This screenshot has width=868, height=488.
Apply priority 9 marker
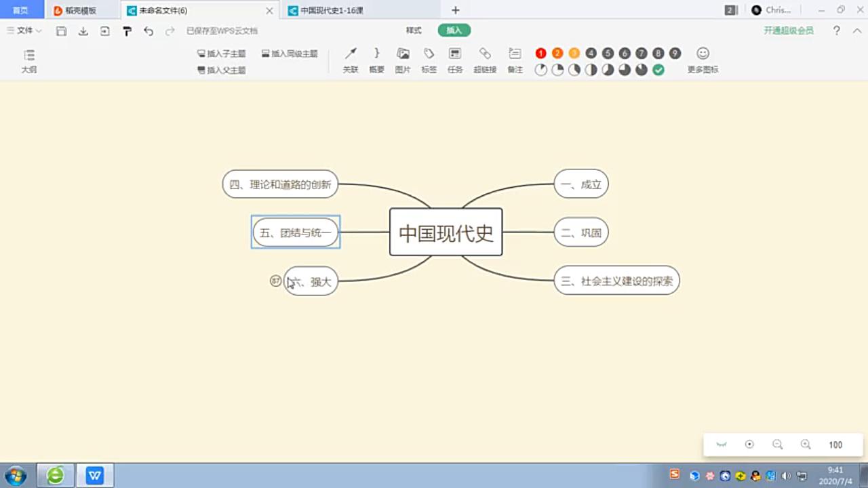click(675, 54)
